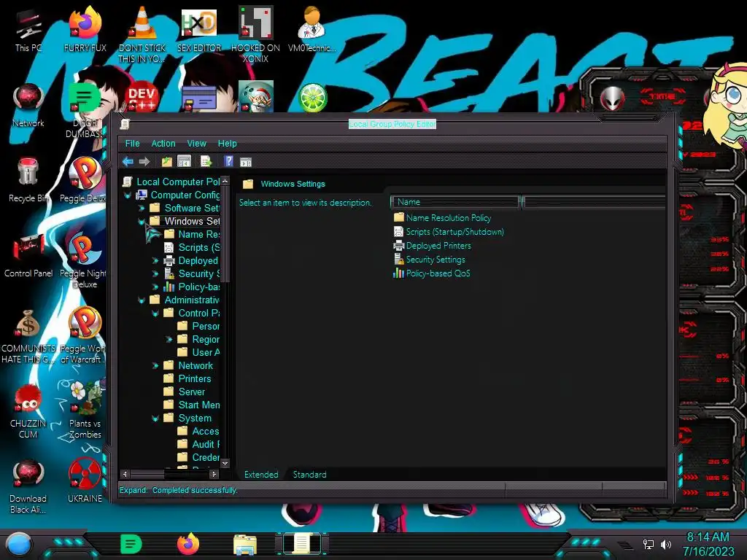The width and height of the screenshot is (747, 560).
Task: Select Security Settings in the right pane
Action: pos(429,260)
